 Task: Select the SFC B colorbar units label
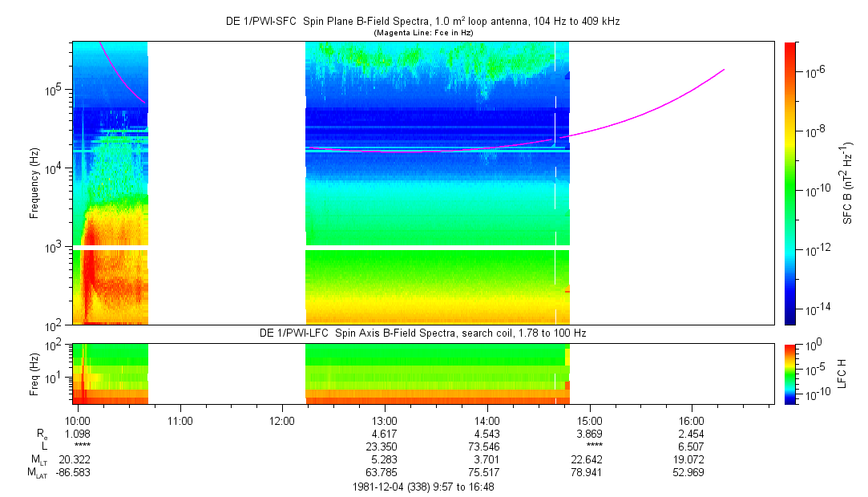(847, 183)
